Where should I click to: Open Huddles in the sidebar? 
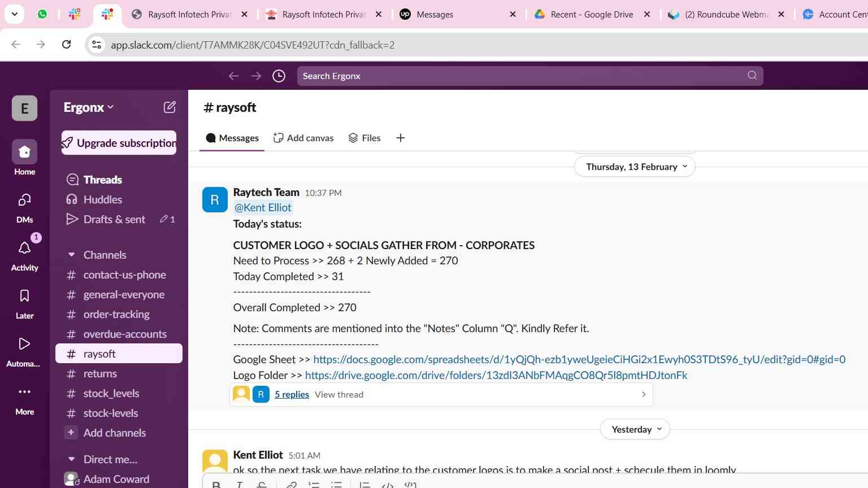102,199
